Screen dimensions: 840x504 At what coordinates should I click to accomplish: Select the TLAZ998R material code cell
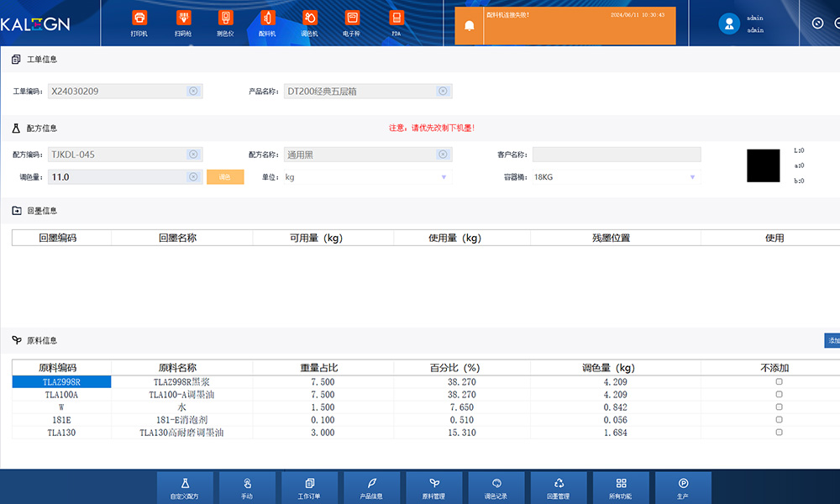click(61, 382)
